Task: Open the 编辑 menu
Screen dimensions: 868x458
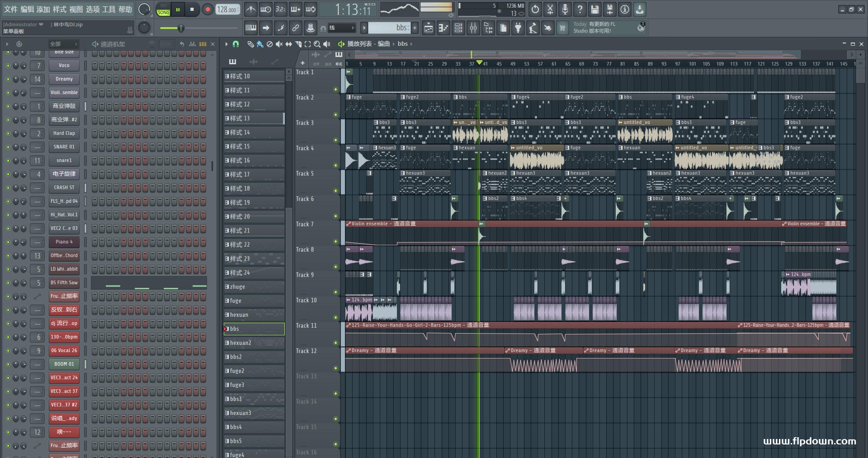Action: (27, 9)
